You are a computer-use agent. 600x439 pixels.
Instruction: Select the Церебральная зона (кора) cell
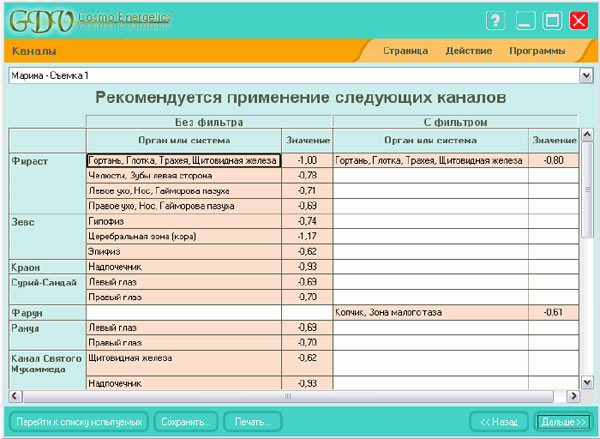click(184, 236)
